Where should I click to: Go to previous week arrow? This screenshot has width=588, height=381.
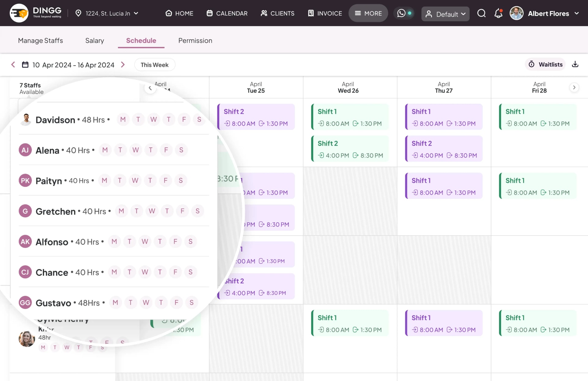[13, 65]
